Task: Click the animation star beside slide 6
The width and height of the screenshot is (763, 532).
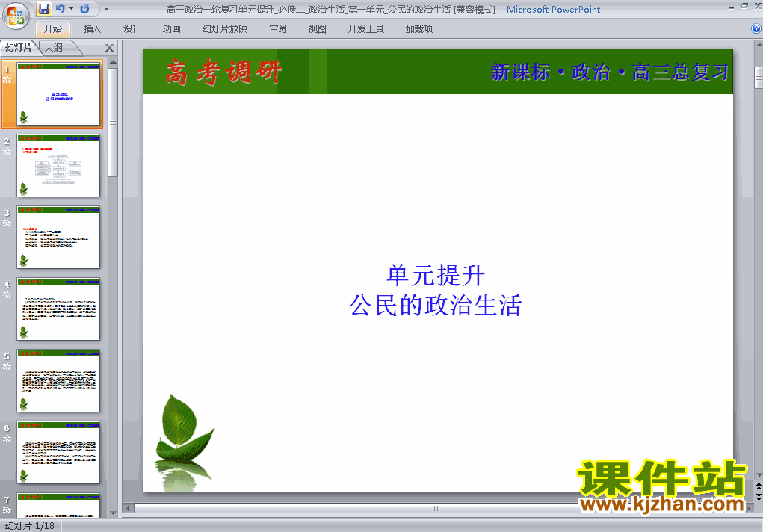Action: [x=7, y=439]
